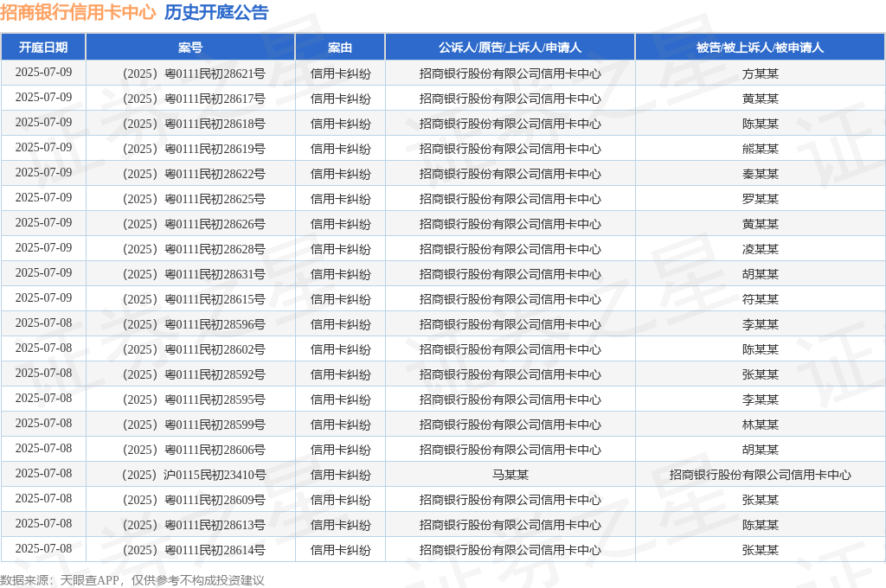Image resolution: width=886 pixels, height=588 pixels.
Task: Select the 案号 column header
Action: click(190, 48)
